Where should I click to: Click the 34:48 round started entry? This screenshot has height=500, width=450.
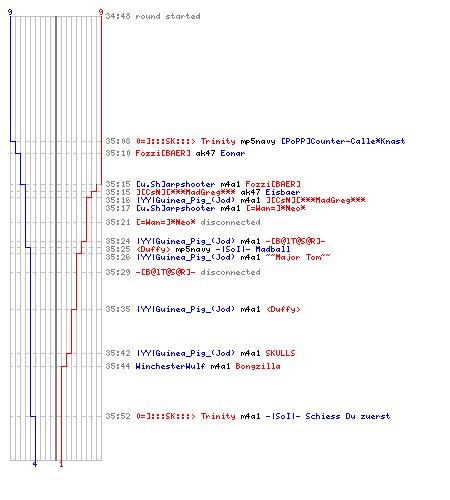click(153, 16)
